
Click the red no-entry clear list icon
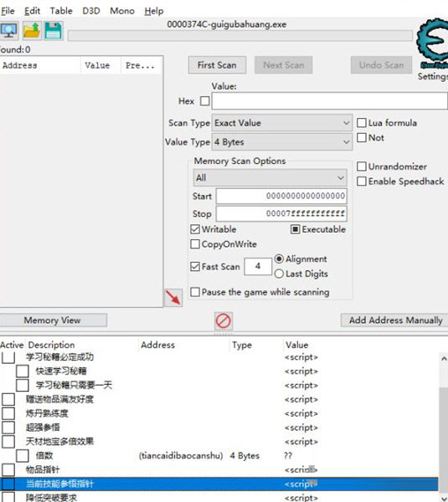[224, 320]
